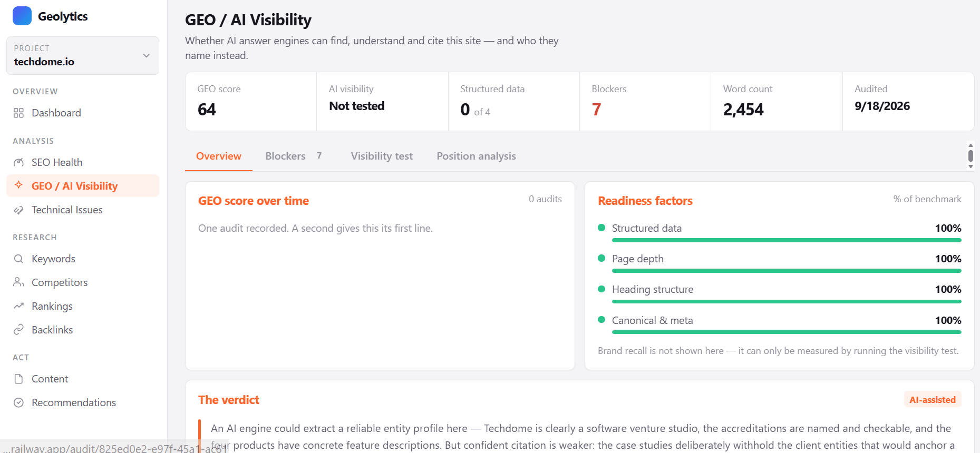Image resolution: width=980 pixels, height=453 pixels.
Task: Go to Technical Issues page
Action: [x=83, y=210]
